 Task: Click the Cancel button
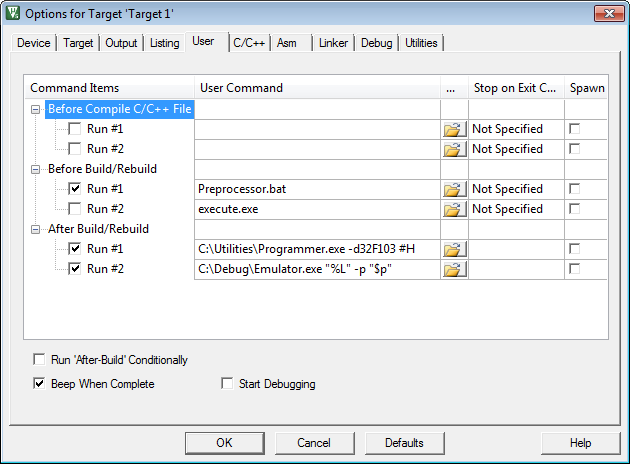coord(314,443)
